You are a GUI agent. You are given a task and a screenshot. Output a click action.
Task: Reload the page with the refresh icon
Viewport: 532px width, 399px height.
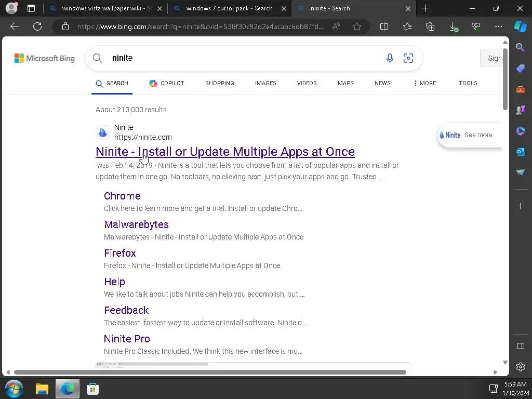click(x=37, y=26)
